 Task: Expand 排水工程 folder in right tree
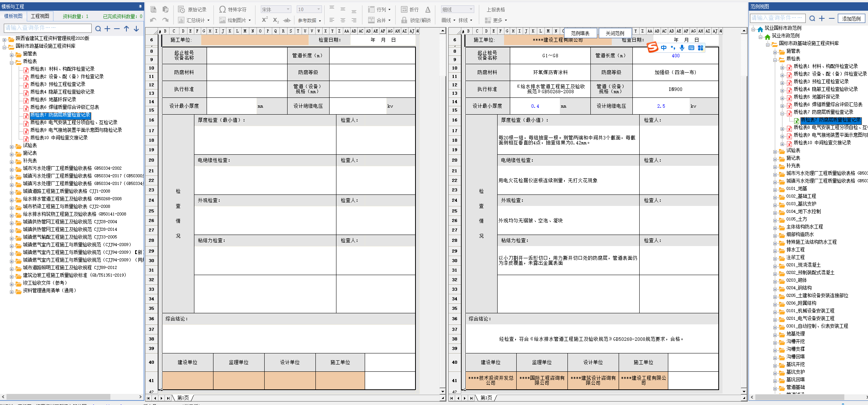(775, 251)
